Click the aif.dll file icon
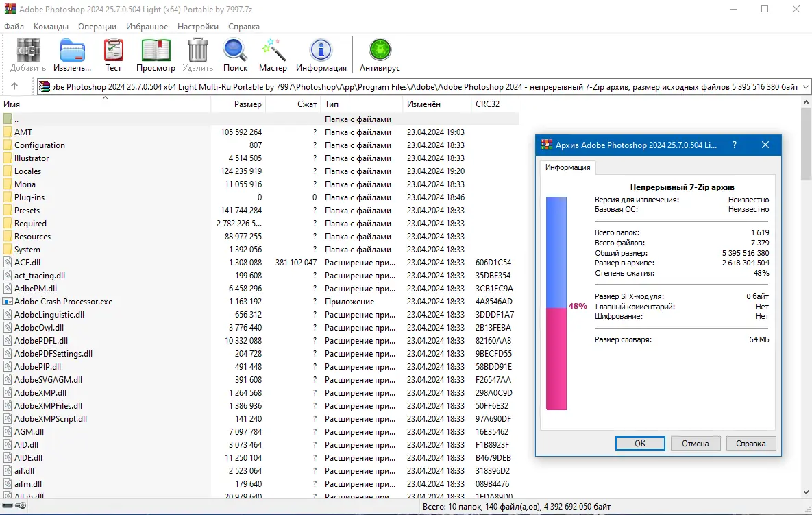Screen dimensions: 812x515 (x=8, y=471)
